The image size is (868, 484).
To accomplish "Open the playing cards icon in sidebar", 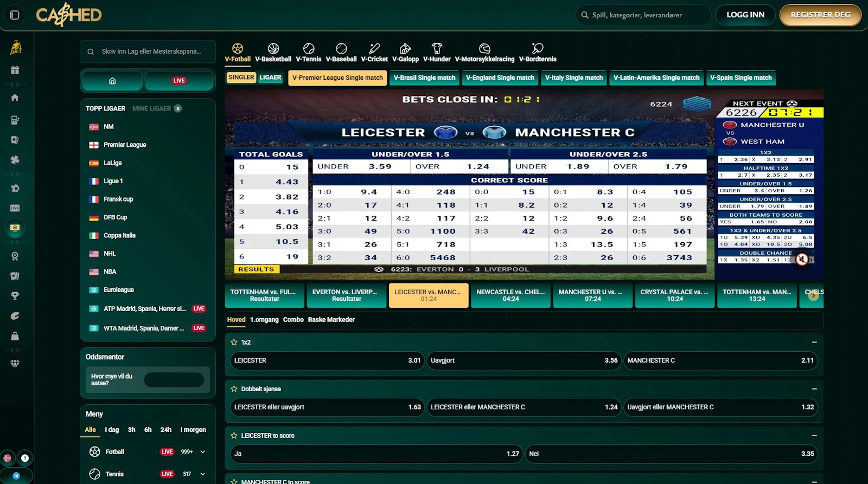I will (15, 140).
